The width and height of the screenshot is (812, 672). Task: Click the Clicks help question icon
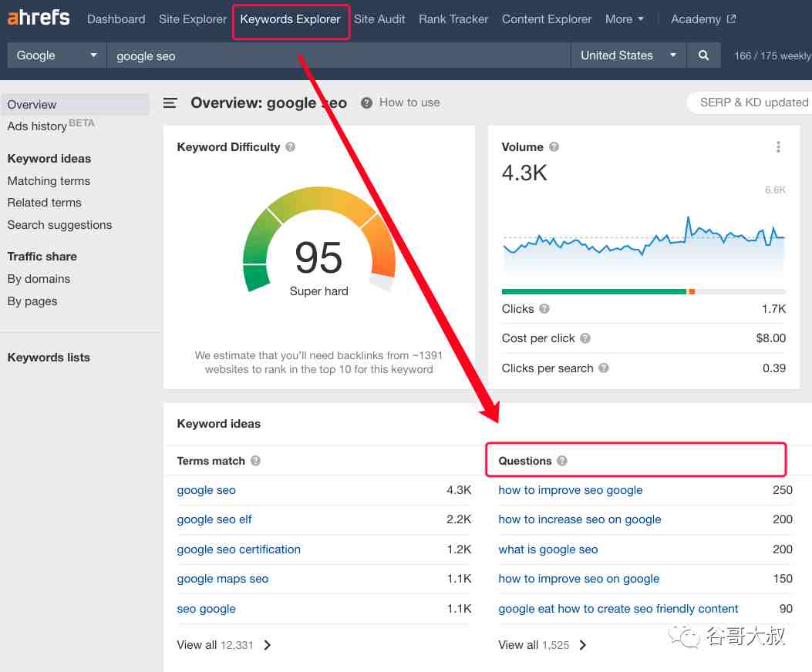[544, 309]
